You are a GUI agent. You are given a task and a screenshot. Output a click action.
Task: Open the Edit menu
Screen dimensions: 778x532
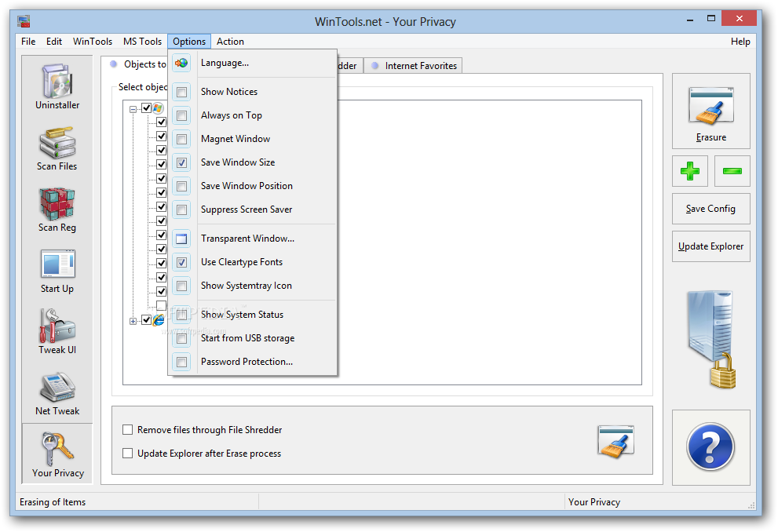tap(54, 41)
